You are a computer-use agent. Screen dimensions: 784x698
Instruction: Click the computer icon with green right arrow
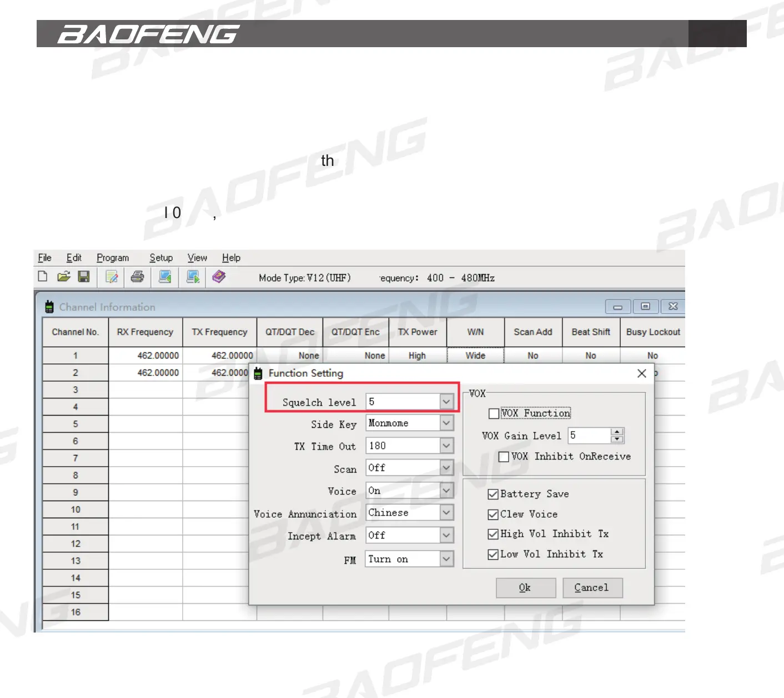(193, 276)
